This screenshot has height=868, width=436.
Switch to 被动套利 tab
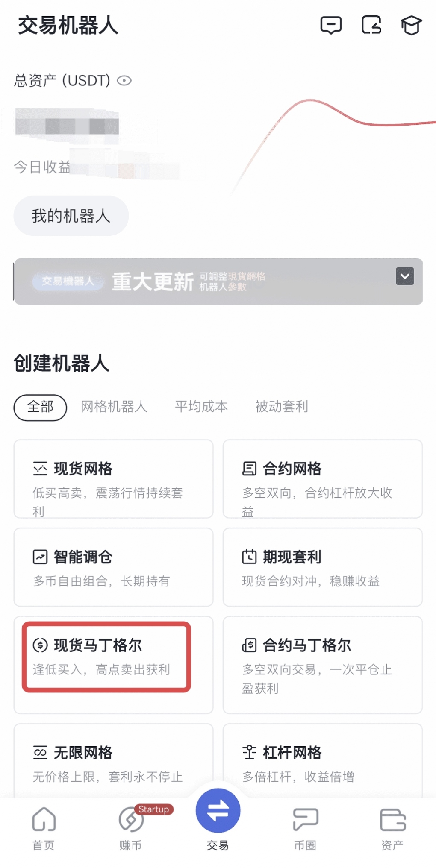pyautogui.click(x=281, y=407)
